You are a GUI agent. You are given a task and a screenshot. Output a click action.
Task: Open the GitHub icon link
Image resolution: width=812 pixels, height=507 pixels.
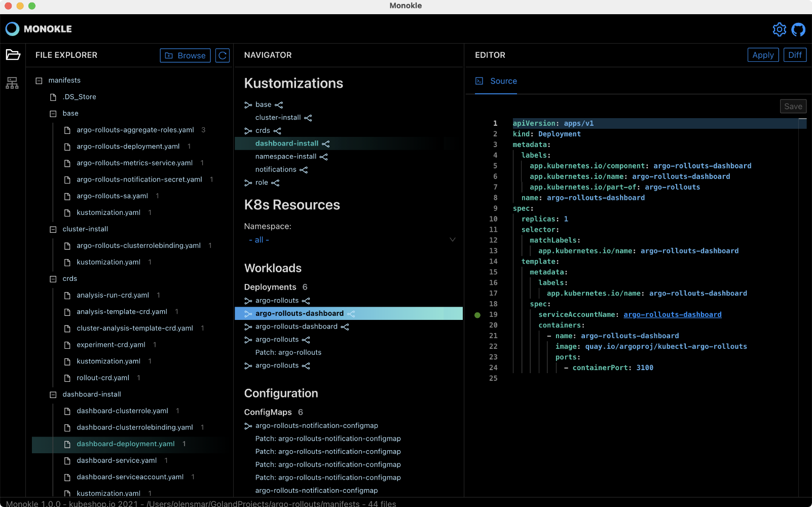click(798, 29)
